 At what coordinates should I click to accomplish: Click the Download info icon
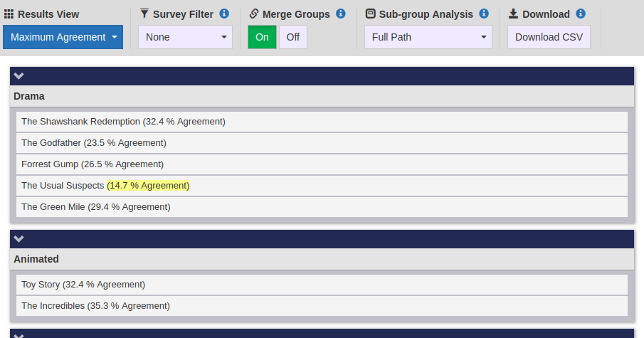[x=581, y=14]
